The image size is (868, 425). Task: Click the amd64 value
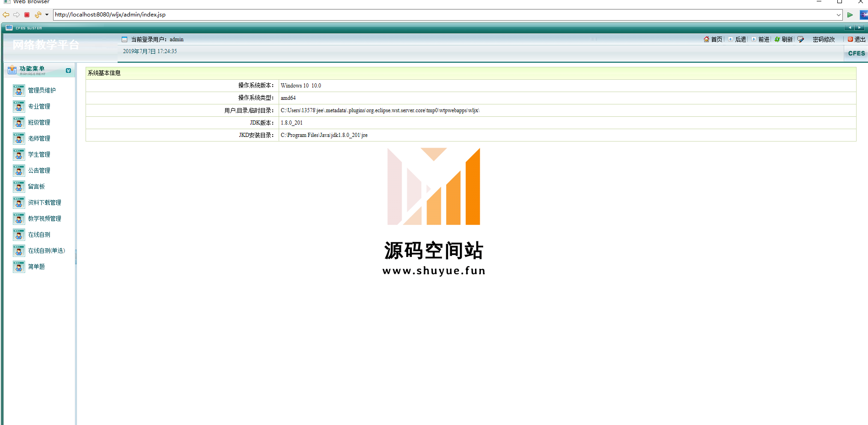(288, 98)
